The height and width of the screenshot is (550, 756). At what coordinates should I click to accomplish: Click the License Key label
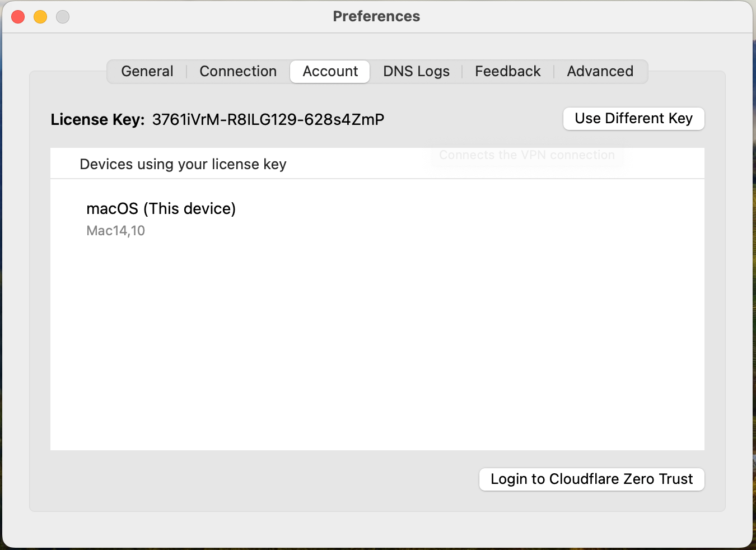(x=97, y=119)
